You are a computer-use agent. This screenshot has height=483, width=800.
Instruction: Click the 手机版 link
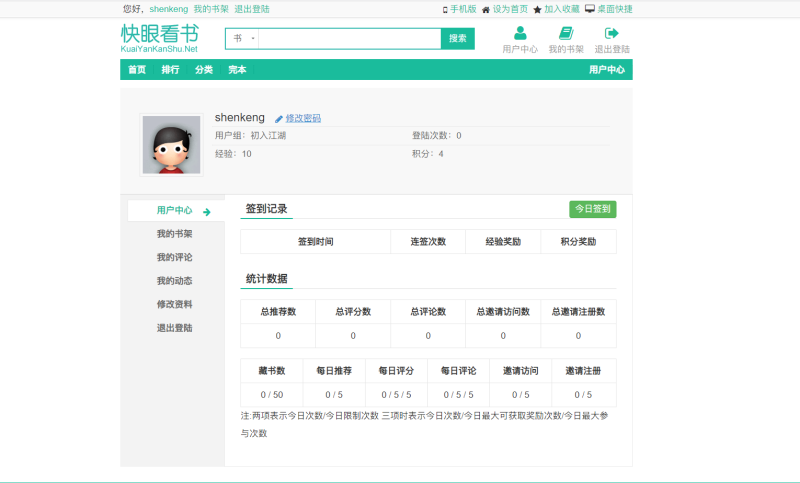pos(463,9)
